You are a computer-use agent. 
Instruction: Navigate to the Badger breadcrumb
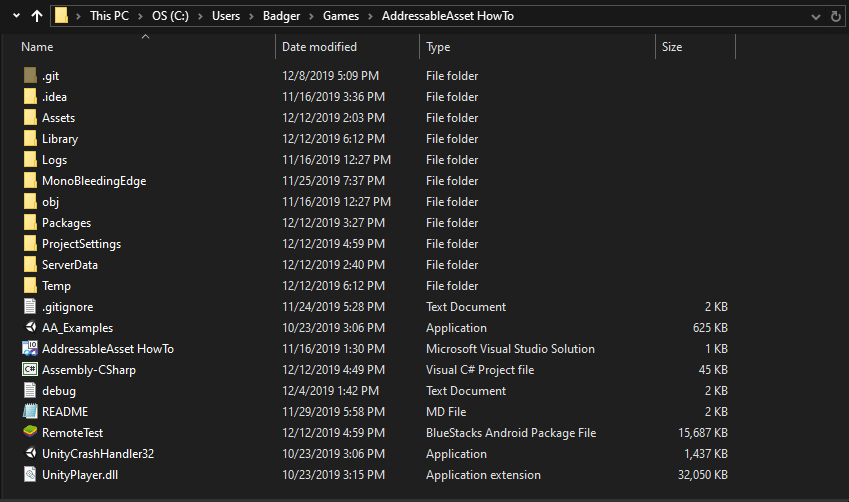click(x=282, y=16)
